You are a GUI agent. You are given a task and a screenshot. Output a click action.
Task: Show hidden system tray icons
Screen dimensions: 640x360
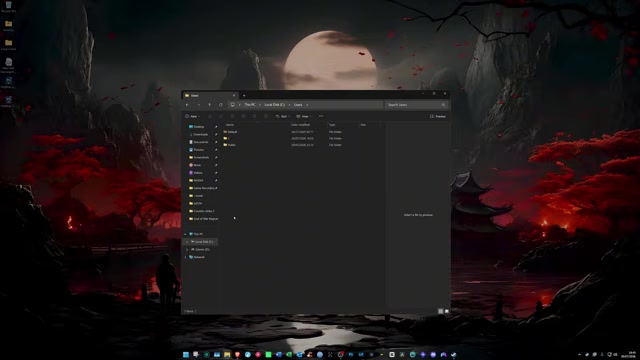pyautogui.click(x=579, y=355)
